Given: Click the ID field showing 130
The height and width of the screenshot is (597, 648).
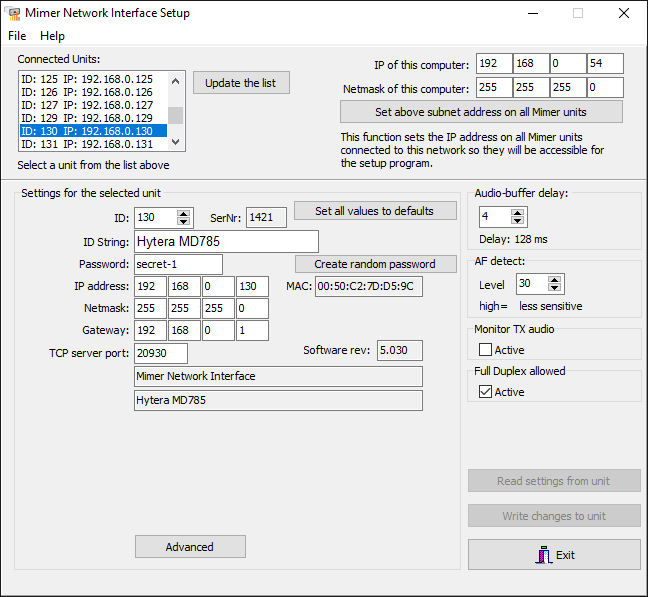Looking at the screenshot, I should pyautogui.click(x=155, y=217).
